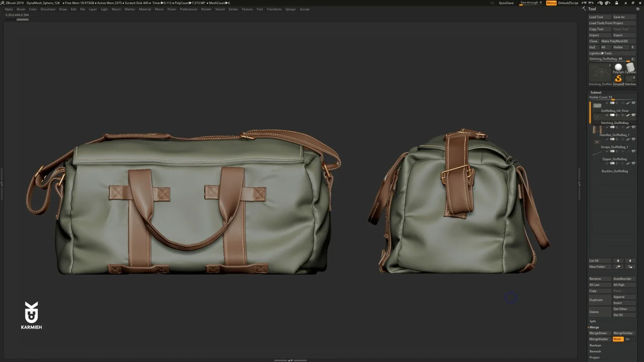
Task: Select the PolySph tool icon in Tool palette
Action: pos(618,67)
